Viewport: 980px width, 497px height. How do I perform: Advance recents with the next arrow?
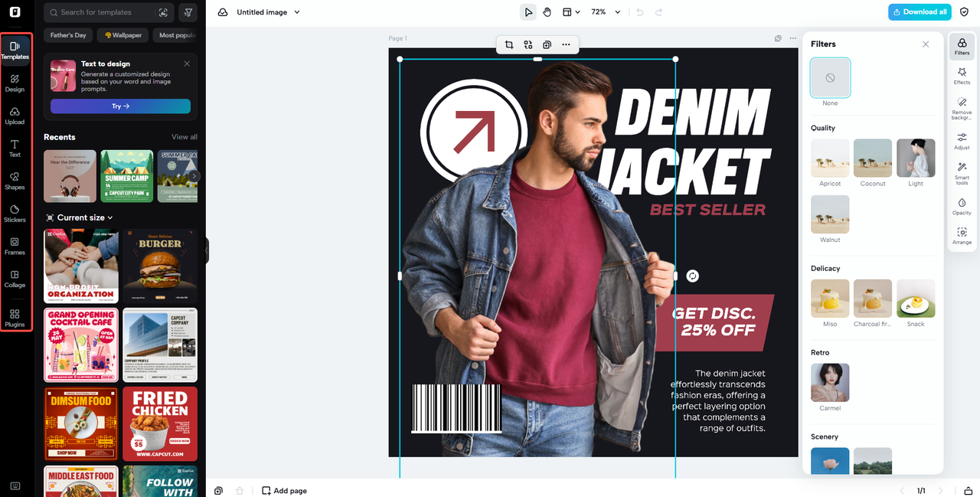point(194,176)
